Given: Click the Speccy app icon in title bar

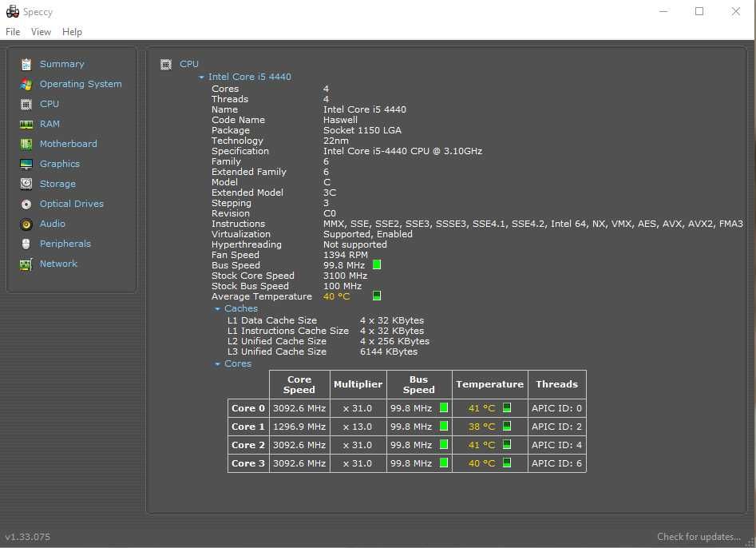Looking at the screenshot, I should [x=13, y=11].
